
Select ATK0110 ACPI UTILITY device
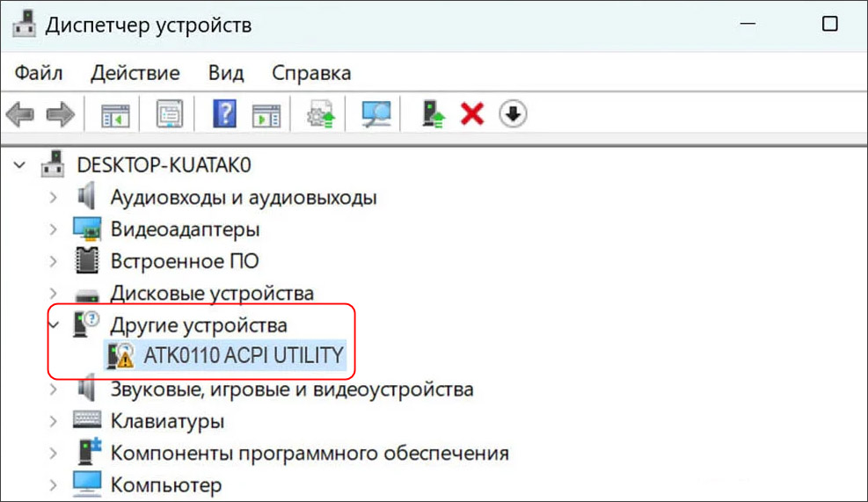click(244, 355)
